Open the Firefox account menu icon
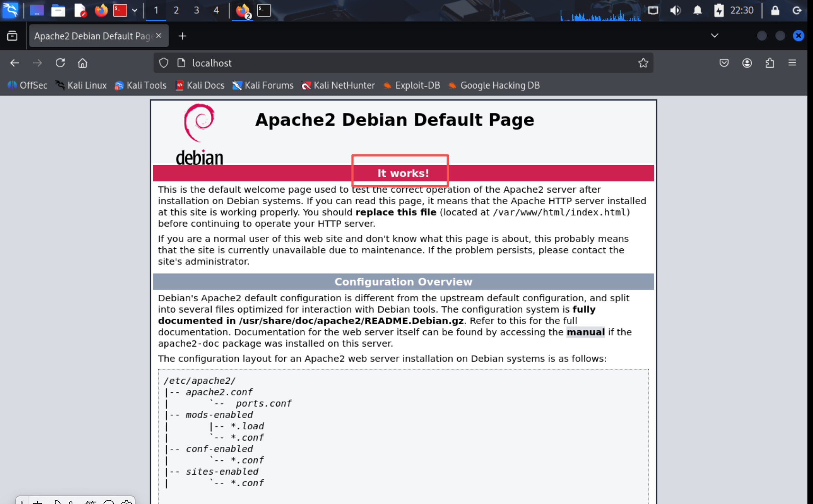This screenshot has height=504, width=813. pos(747,63)
